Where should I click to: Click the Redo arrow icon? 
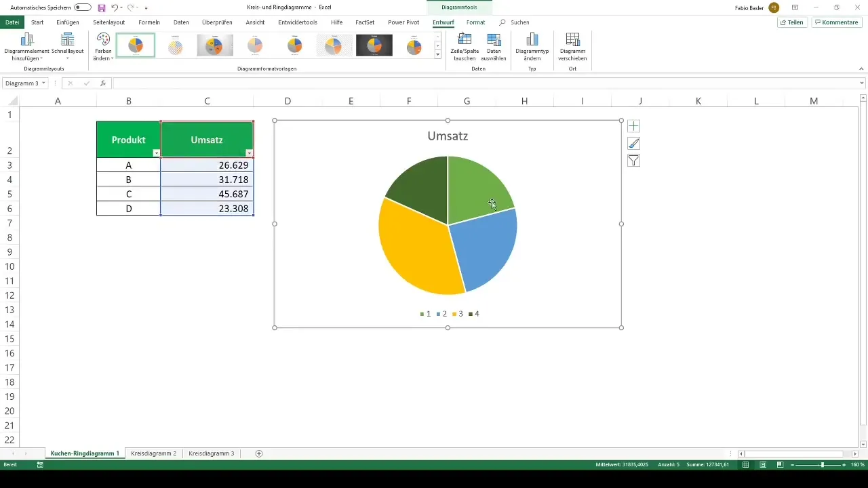pos(131,7)
